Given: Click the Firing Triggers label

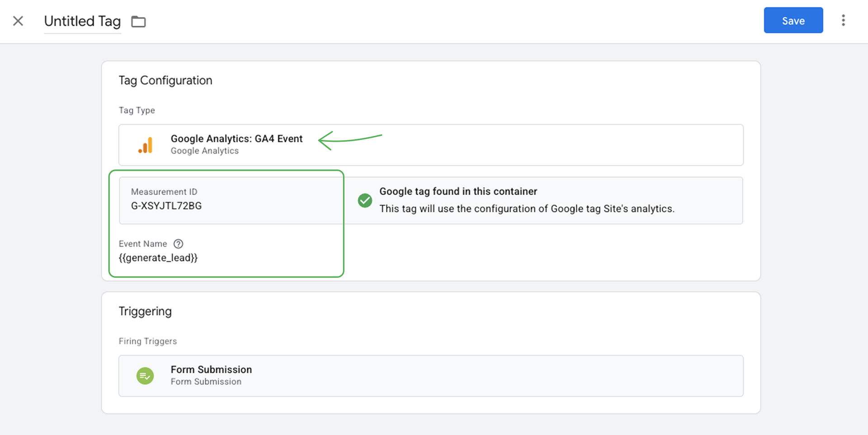Looking at the screenshot, I should click(148, 341).
